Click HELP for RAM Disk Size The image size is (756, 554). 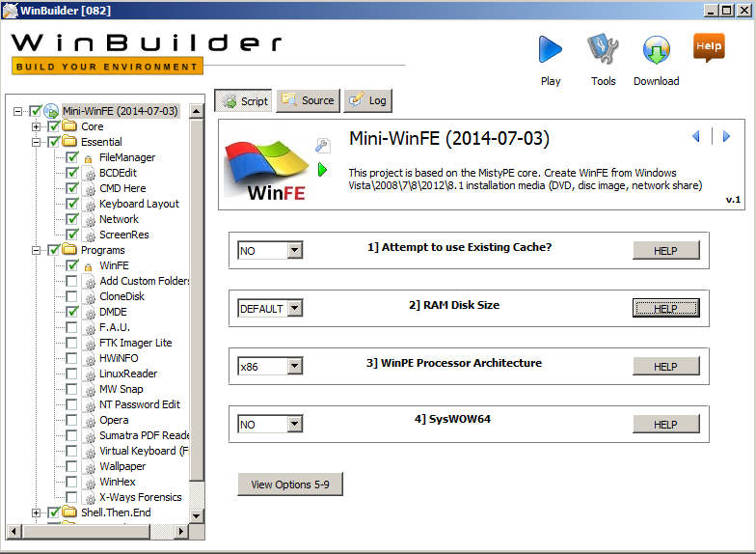[x=665, y=309]
